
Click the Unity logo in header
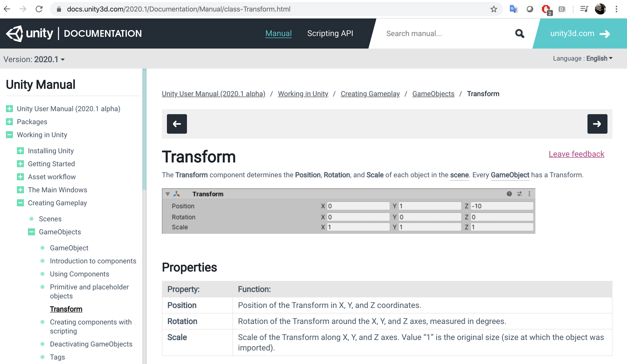(x=29, y=33)
